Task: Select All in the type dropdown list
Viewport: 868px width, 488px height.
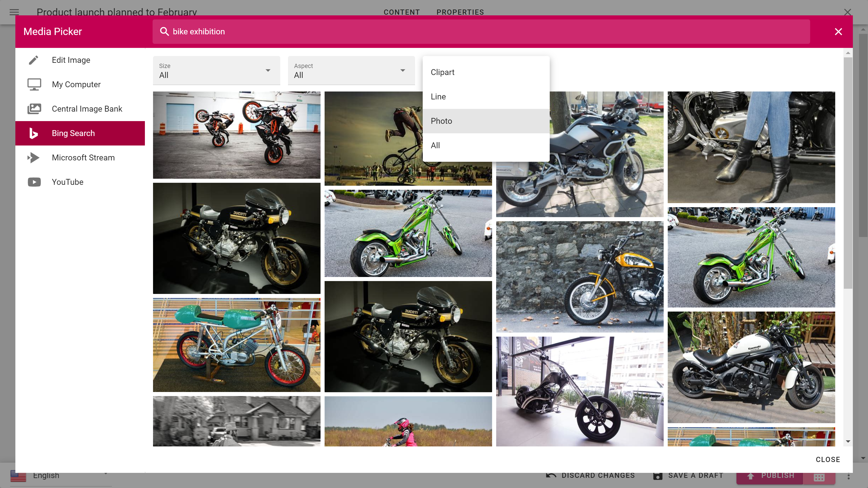Action: pos(435,145)
